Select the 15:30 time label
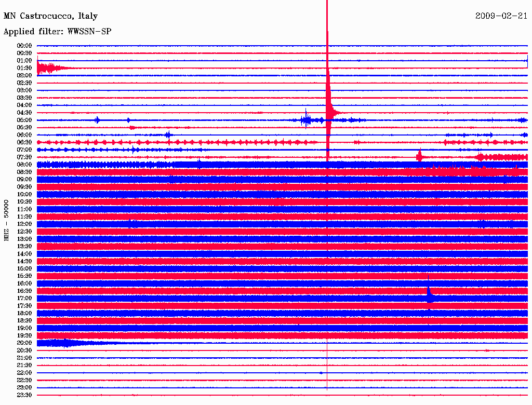 24,276
